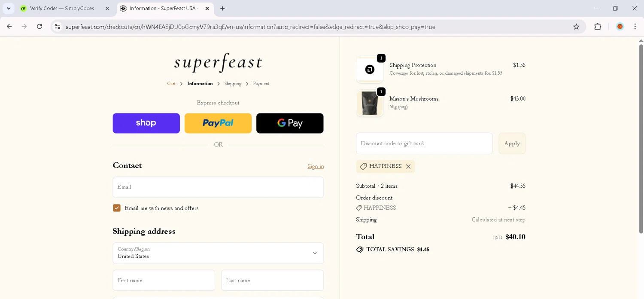Open Chrome three-dot menu
Image resolution: width=644 pixels, height=299 pixels.
(635, 27)
